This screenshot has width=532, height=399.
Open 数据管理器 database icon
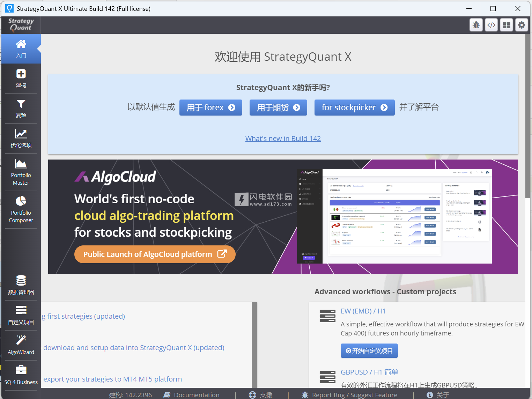[x=21, y=285]
